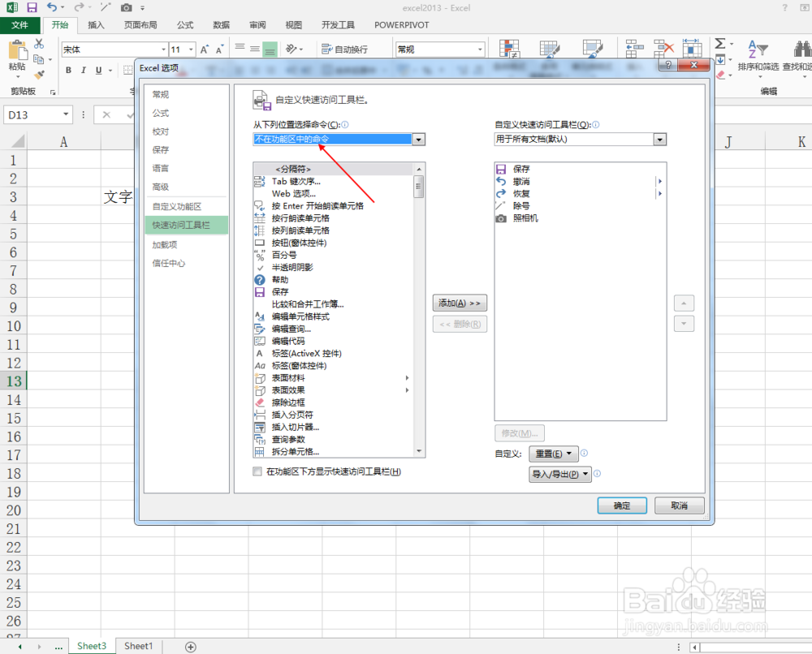The width and height of the screenshot is (812, 654).
Task: Click the AutoSum sigma icon
Action: pos(720,44)
